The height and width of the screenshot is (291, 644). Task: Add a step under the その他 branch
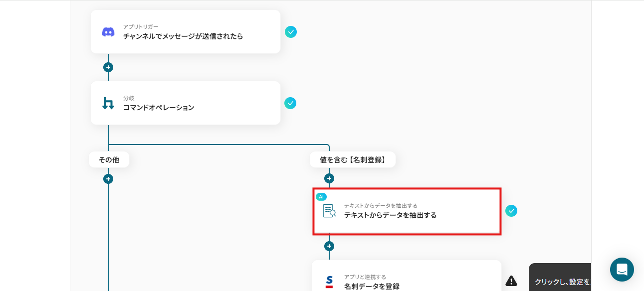click(x=108, y=179)
